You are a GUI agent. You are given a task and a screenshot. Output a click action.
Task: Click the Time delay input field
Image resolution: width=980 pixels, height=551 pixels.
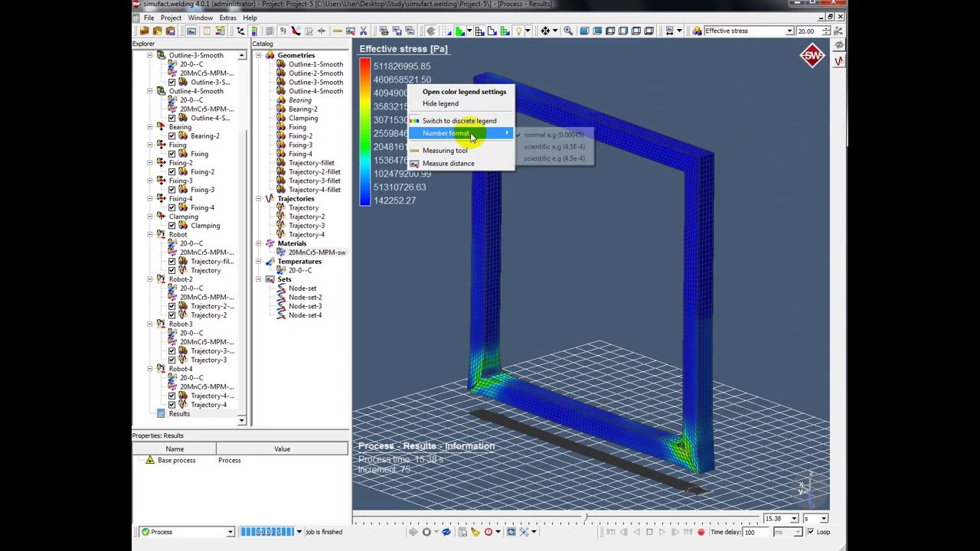click(x=755, y=532)
